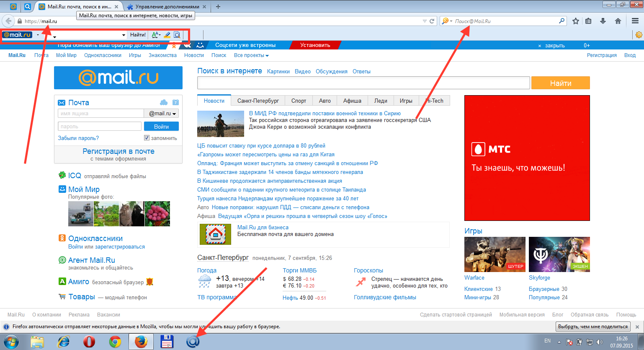Select the Картинки search category
Viewport: 644px width, 350px height.
[x=278, y=72]
